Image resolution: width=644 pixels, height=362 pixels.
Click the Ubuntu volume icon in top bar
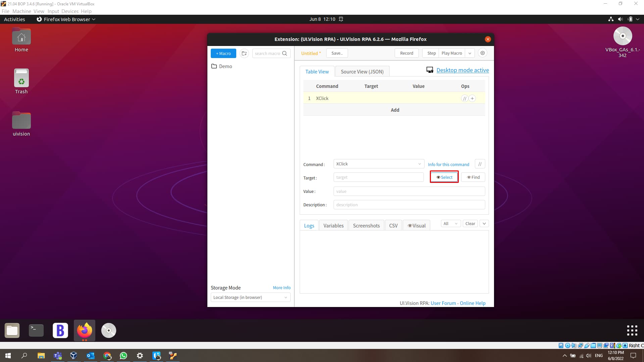(620, 19)
